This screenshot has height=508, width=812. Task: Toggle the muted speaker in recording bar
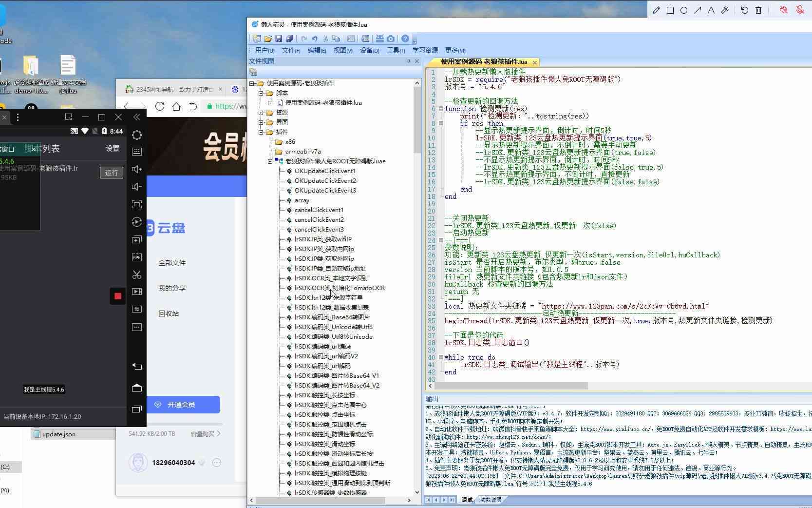pyautogui.click(x=783, y=10)
